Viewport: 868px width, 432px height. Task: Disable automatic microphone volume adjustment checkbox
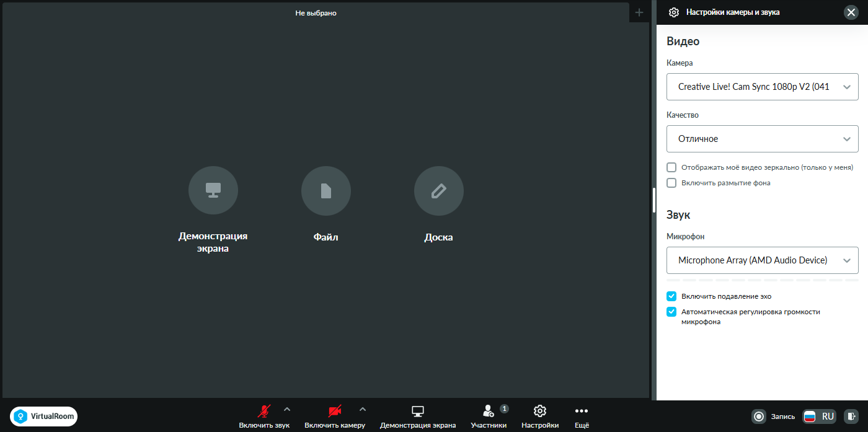[671, 312]
